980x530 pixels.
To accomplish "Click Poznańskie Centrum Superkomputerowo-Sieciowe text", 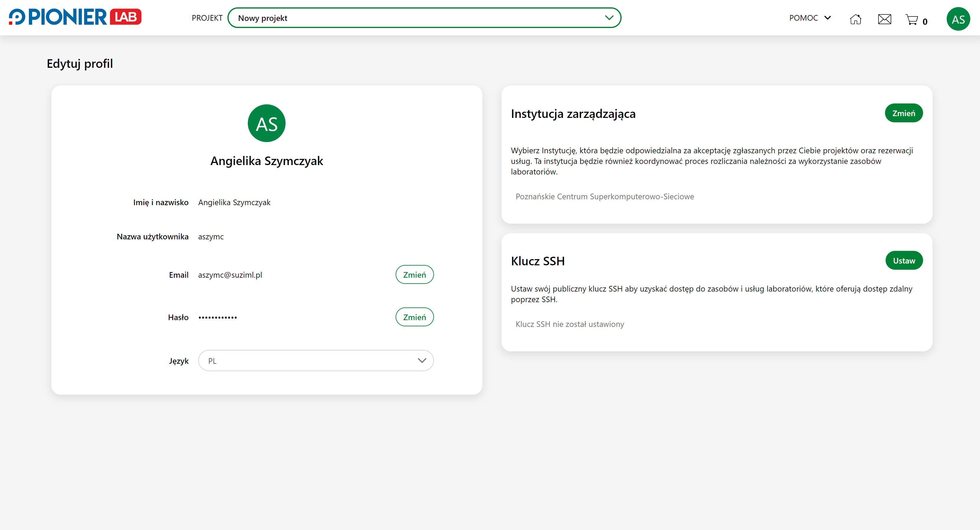I will pos(604,197).
